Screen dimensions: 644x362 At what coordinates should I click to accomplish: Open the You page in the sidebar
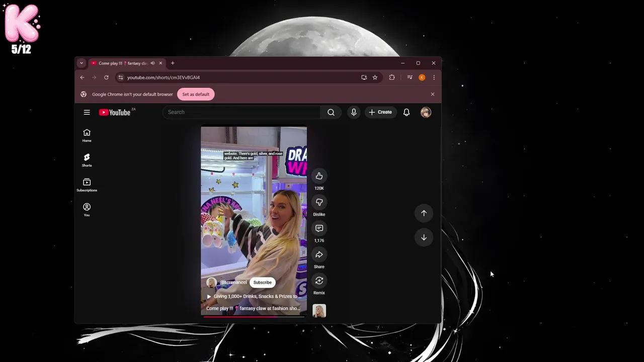[87, 210]
